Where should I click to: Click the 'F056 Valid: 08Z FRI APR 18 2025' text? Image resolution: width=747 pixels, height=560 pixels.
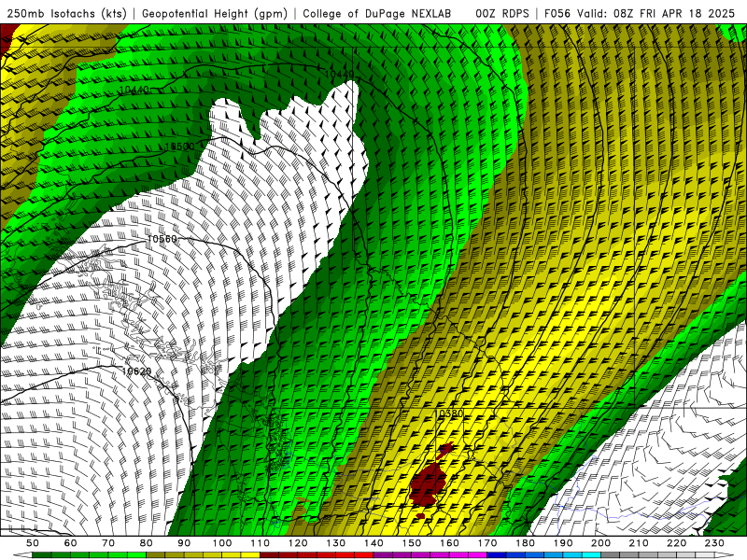[x=640, y=13]
